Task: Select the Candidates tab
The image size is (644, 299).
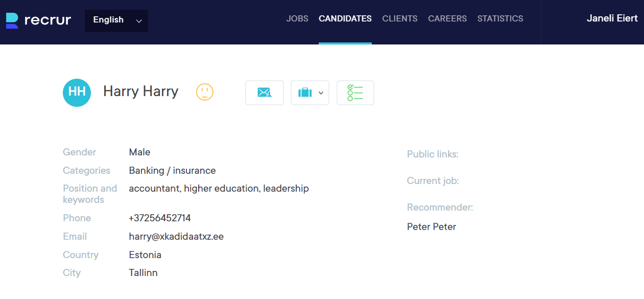Action: click(x=345, y=19)
